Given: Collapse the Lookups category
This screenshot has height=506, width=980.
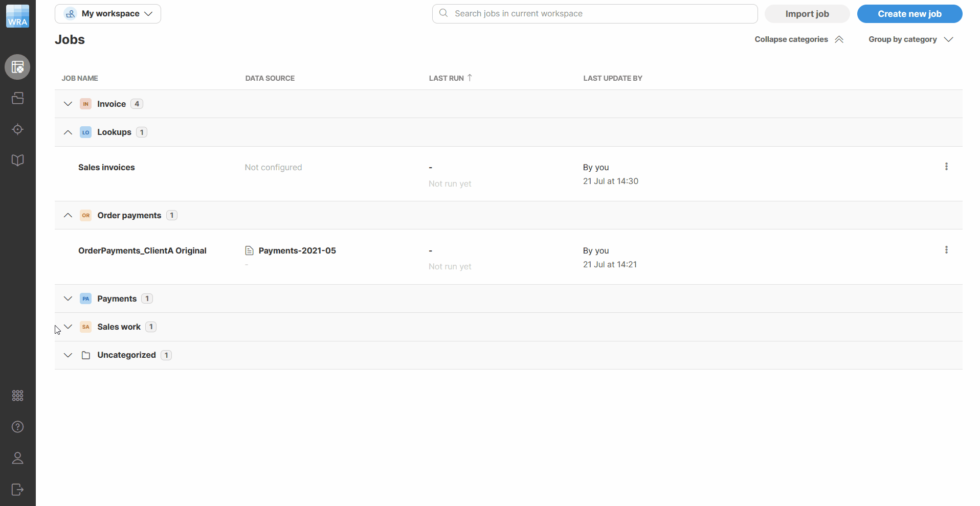Looking at the screenshot, I should tap(68, 132).
